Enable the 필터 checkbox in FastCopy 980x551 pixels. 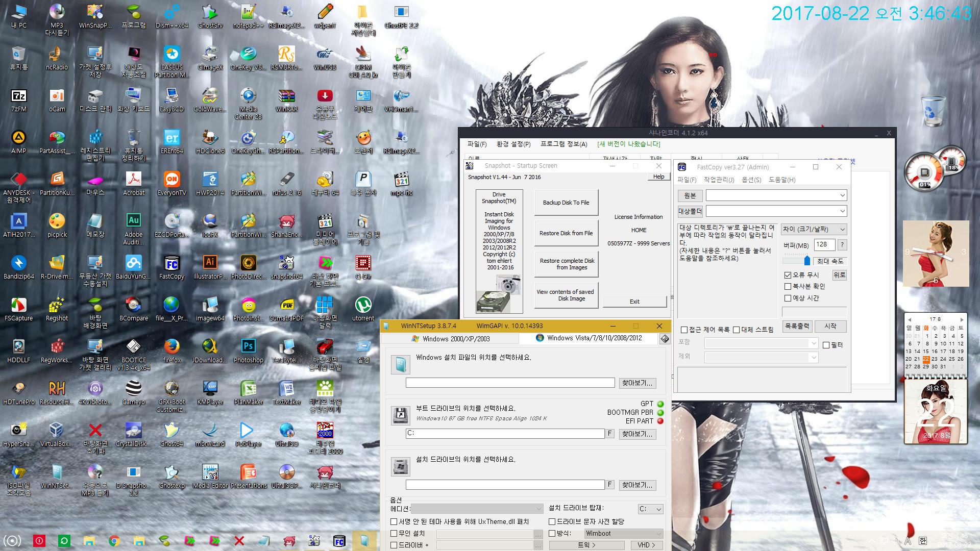(826, 345)
